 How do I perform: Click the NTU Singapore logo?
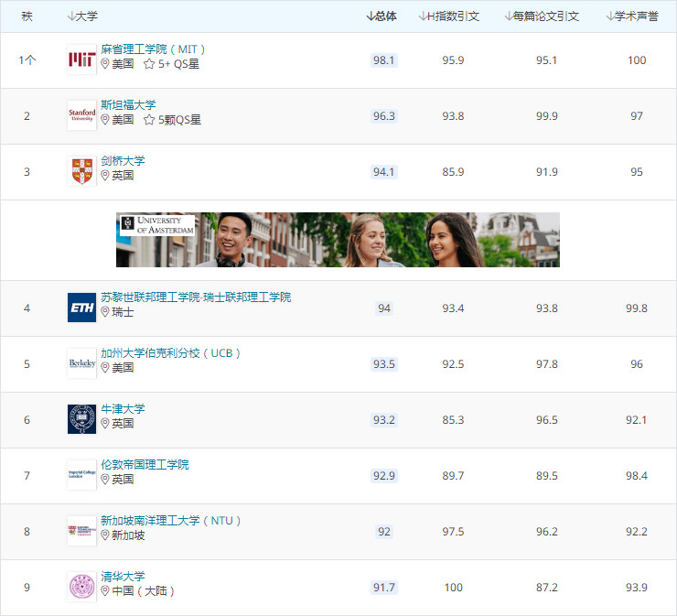click(81, 531)
